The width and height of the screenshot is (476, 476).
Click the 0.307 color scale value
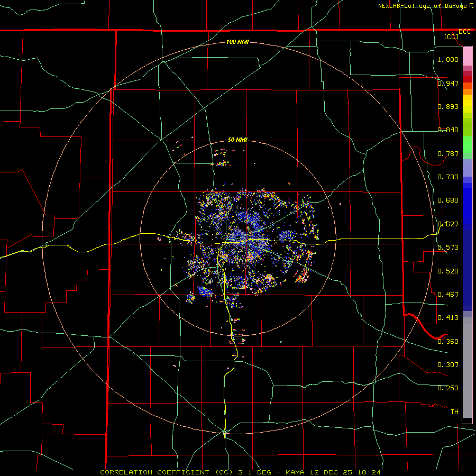[x=448, y=364]
